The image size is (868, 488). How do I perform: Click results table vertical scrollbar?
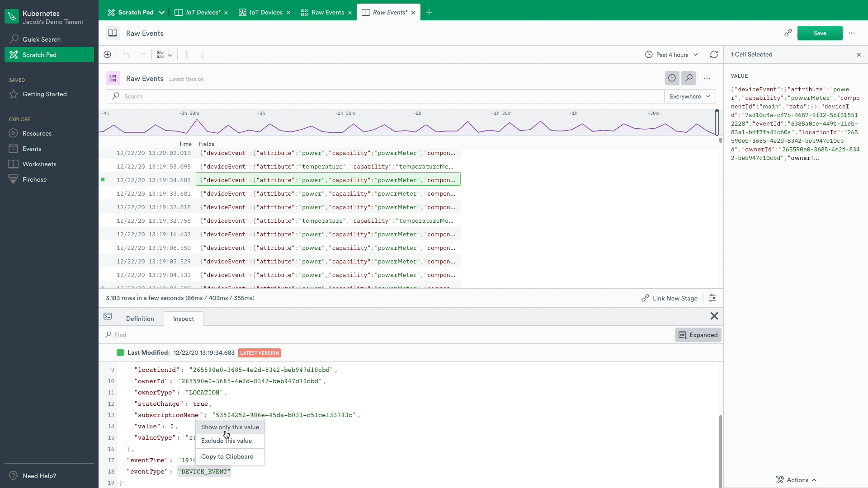click(721, 141)
